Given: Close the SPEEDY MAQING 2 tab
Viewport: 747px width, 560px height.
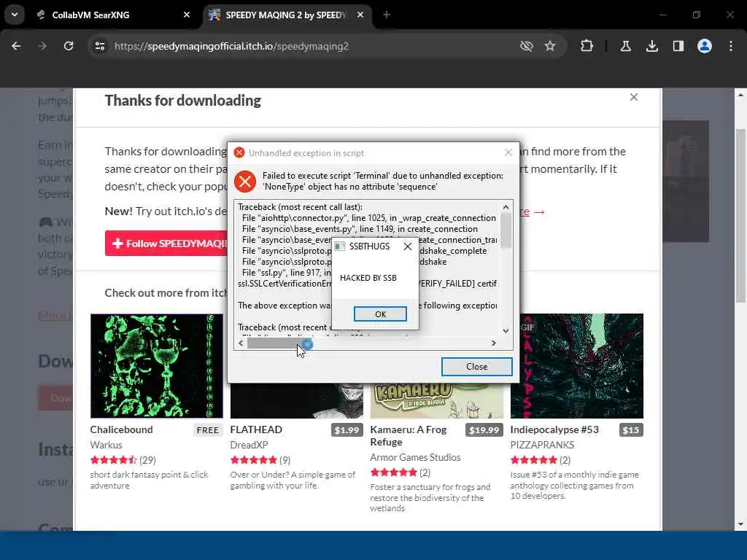Looking at the screenshot, I should tap(360, 15).
